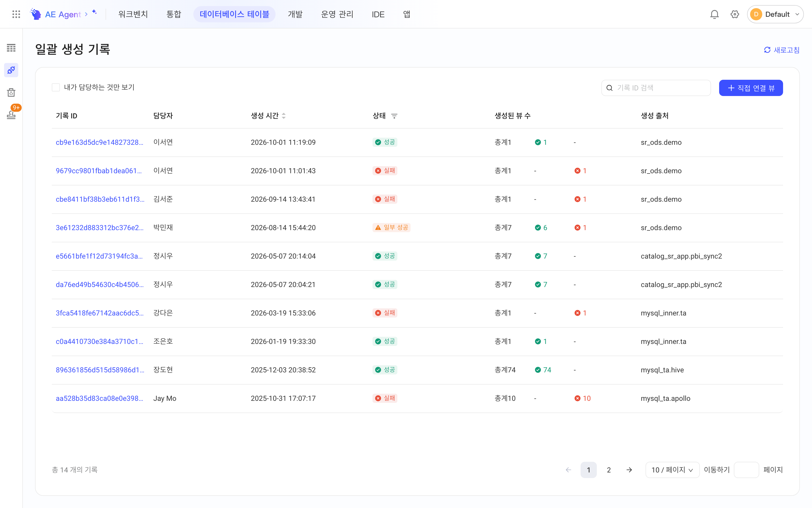Open the app launcher grid icon
Viewport: 812px width, 508px height.
pos(16,14)
